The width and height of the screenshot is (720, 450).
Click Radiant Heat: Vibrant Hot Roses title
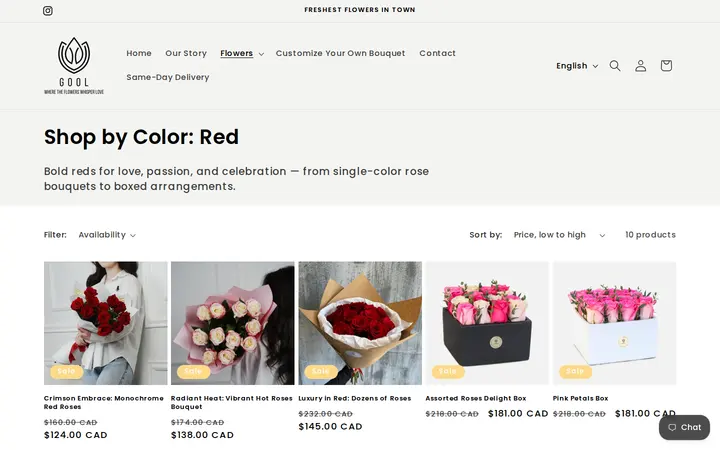231,402
